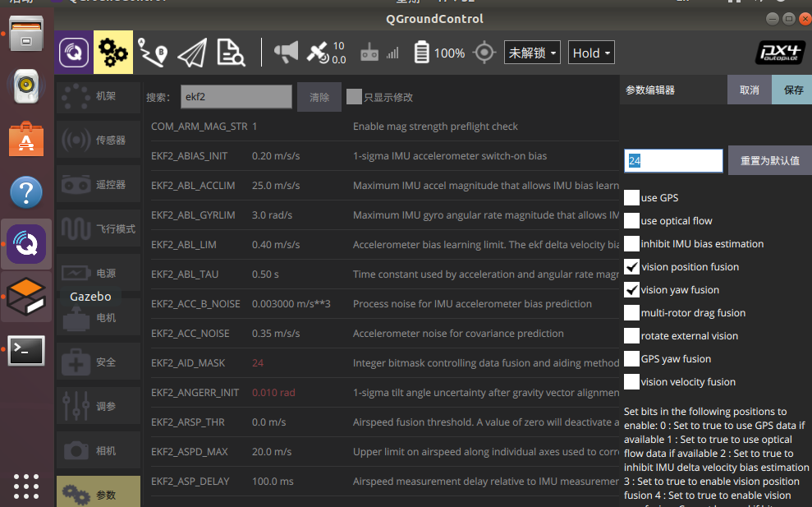The width and height of the screenshot is (812, 507).
Task: Enable vision velocity fusion checkbox
Action: 631,381
